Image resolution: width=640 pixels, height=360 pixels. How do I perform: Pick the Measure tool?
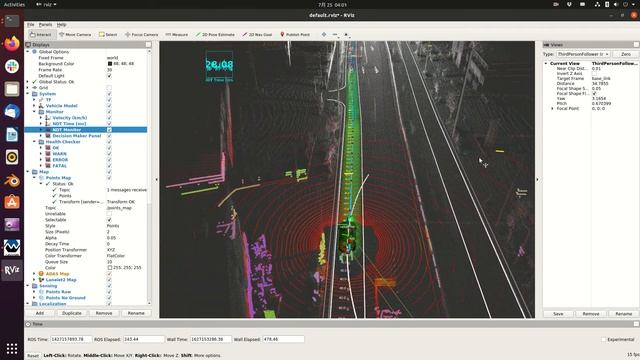pyautogui.click(x=177, y=35)
